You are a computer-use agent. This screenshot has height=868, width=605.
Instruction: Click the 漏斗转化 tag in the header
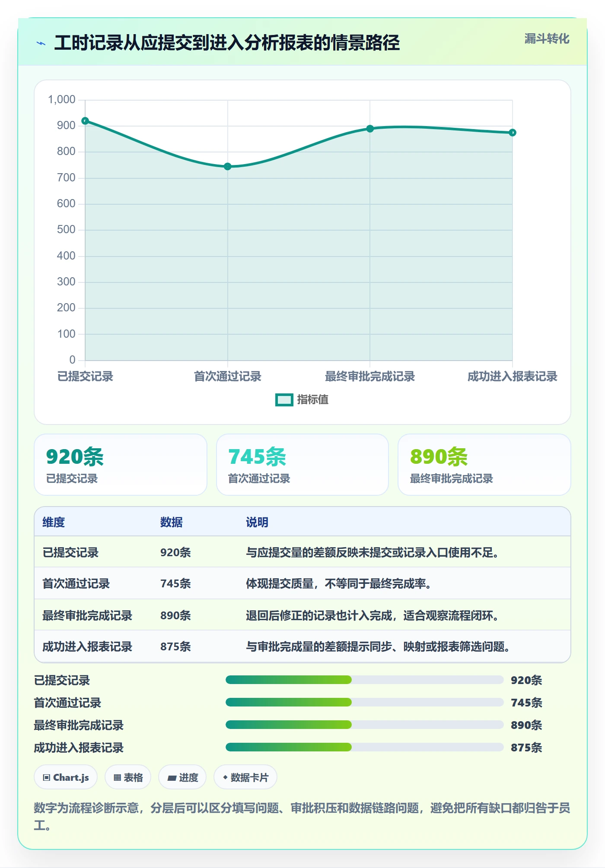tap(547, 39)
